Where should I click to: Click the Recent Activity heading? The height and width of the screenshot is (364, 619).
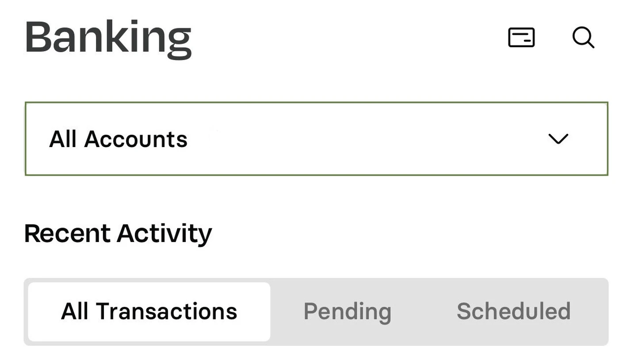[x=118, y=234]
